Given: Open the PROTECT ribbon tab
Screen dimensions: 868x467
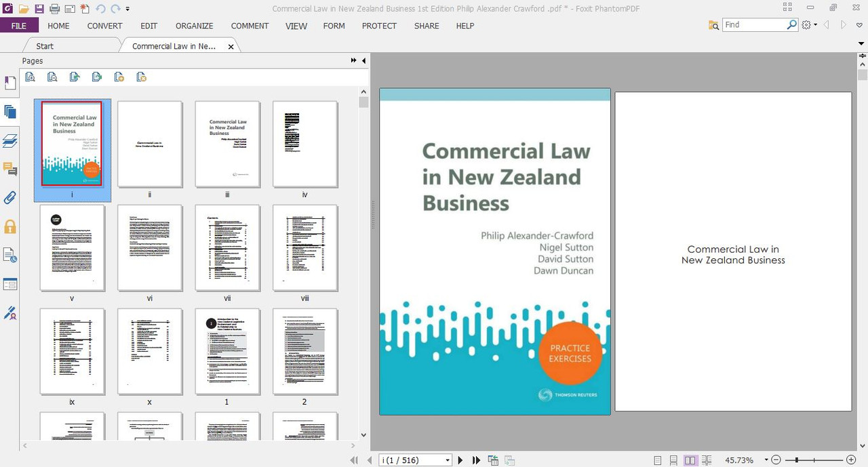Looking at the screenshot, I should 379,26.
